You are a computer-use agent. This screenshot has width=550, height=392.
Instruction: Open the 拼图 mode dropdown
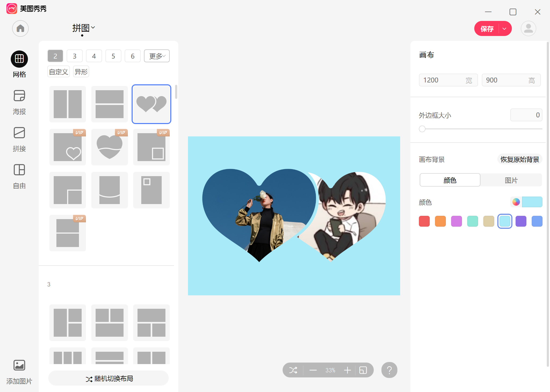coord(84,28)
